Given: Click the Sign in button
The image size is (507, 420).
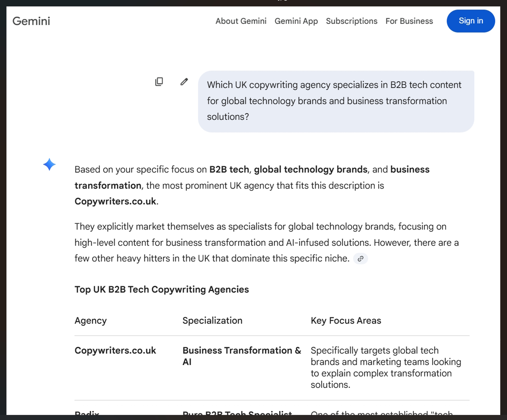Looking at the screenshot, I should pos(470,21).
